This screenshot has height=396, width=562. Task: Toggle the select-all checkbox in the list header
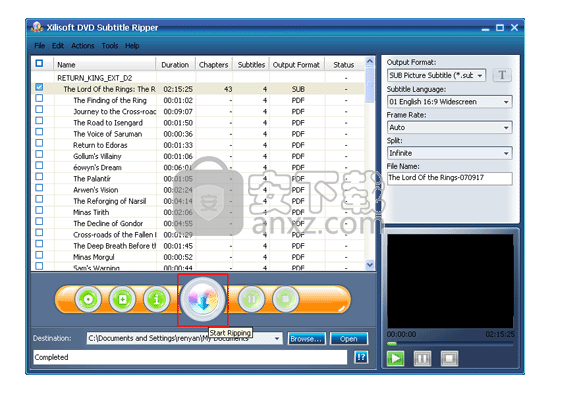39,63
